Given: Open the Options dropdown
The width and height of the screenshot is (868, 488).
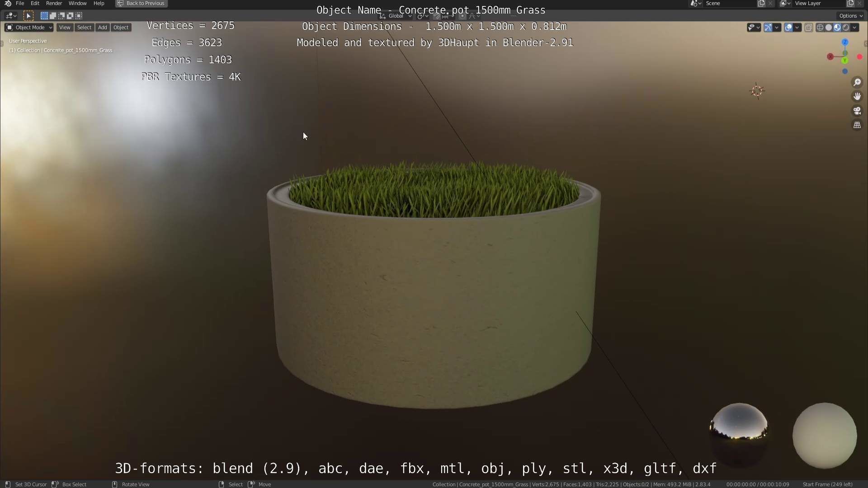Looking at the screenshot, I should 851,16.
